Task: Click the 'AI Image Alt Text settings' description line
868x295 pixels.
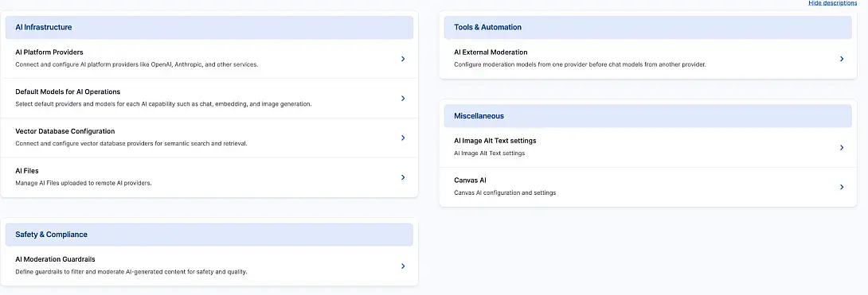Action: pos(490,153)
